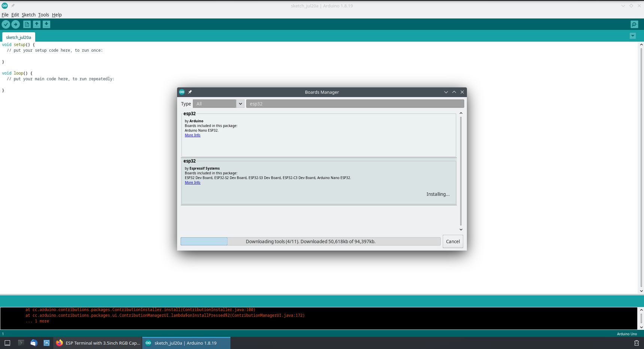Open the tab options dropdown arrow

(633, 36)
